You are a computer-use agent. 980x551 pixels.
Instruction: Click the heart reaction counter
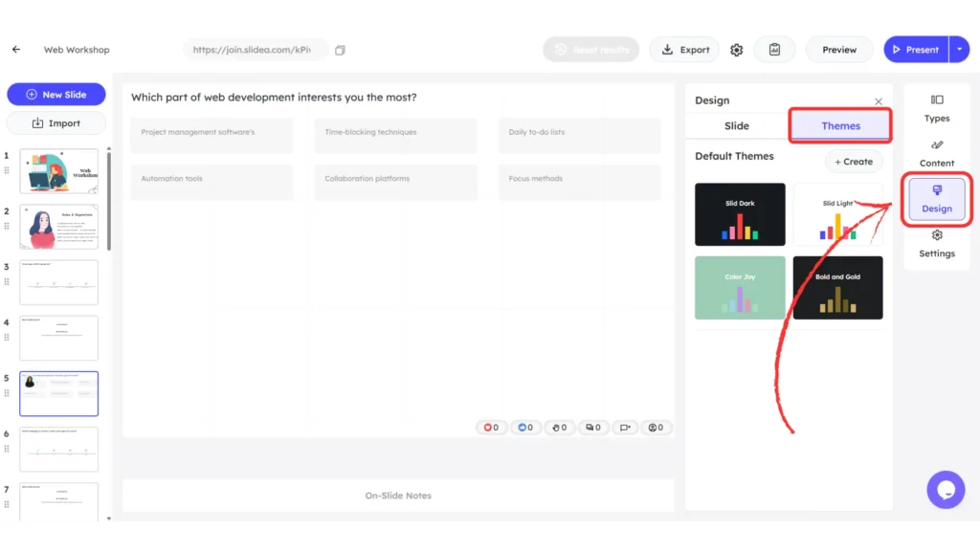click(x=491, y=427)
